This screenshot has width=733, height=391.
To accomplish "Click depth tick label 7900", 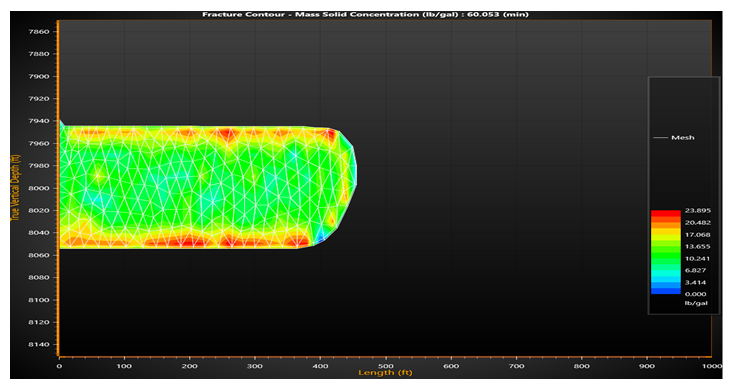I will [39, 76].
